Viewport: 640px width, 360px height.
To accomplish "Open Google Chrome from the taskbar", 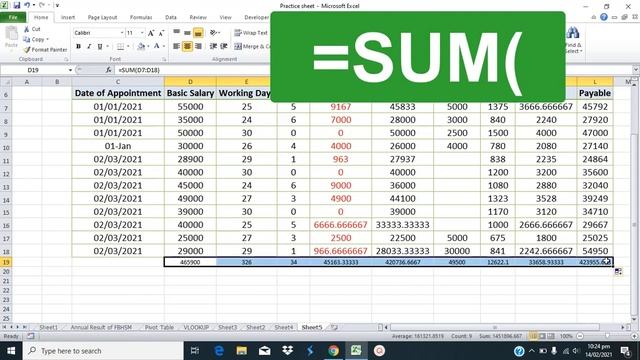I will (333, 351).
